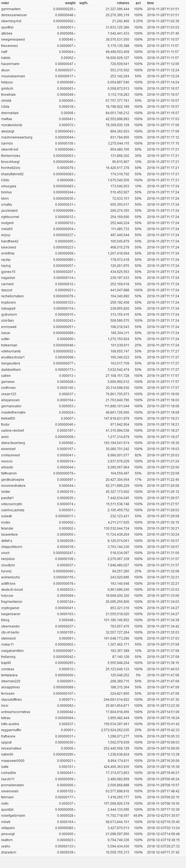
Task: Click the pct column header
Action: (138, 3)
